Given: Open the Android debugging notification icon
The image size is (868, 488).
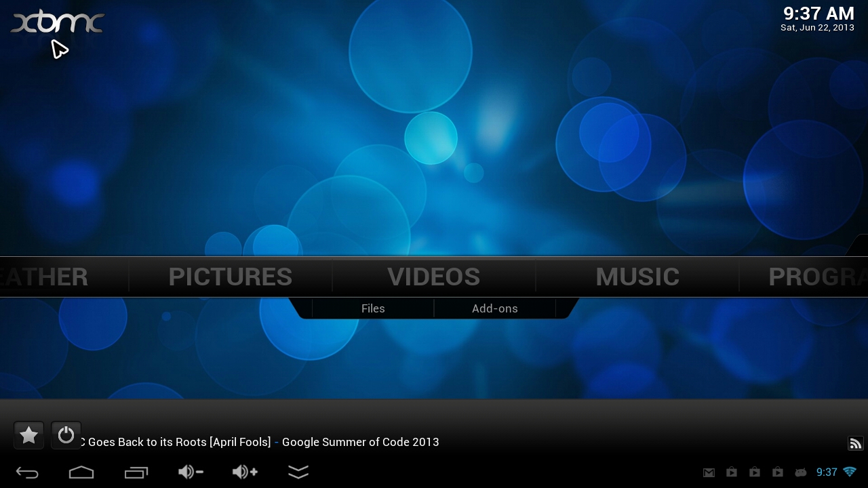Looking at the screenshot, I should [x=801, y=472].
